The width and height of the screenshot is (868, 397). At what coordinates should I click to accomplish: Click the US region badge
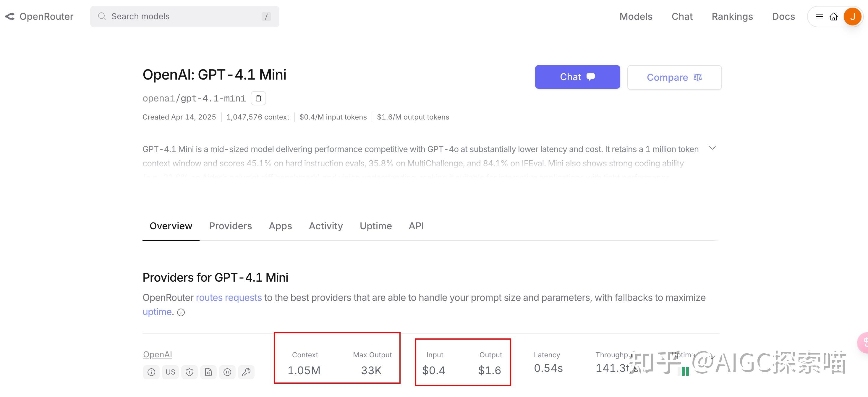[x=170, y=372]
